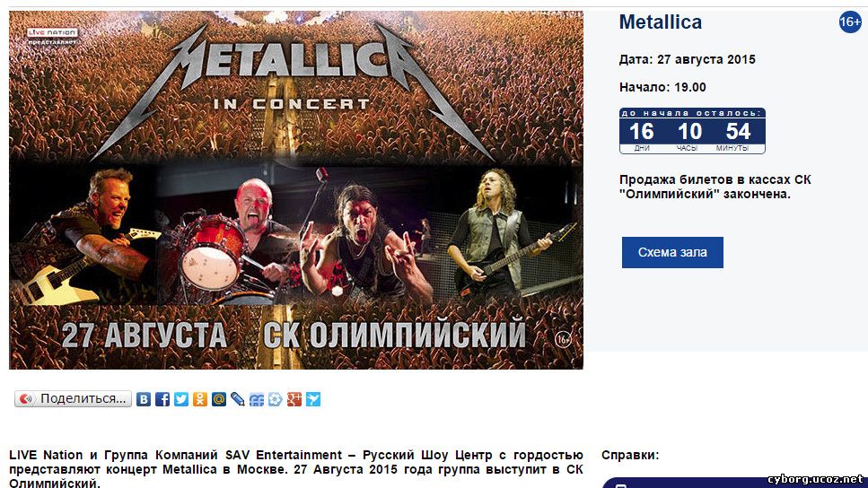Share via the Twitter bird icon

coord(181,399)
